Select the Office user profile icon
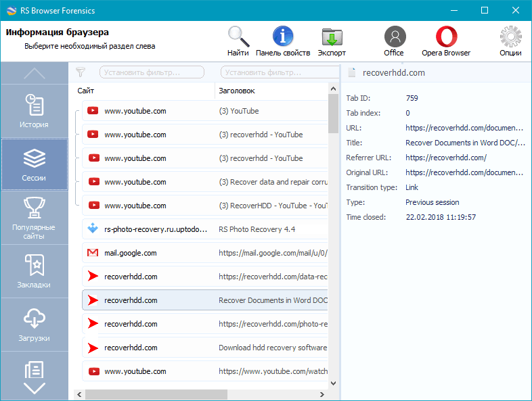The height and width of the screenshot is (401, 532). [394, 41]
